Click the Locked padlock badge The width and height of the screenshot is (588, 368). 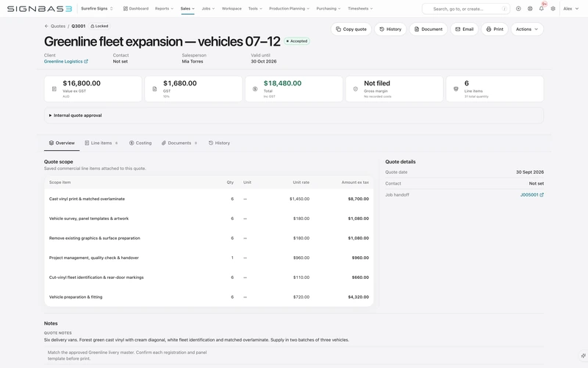point(99,26)
